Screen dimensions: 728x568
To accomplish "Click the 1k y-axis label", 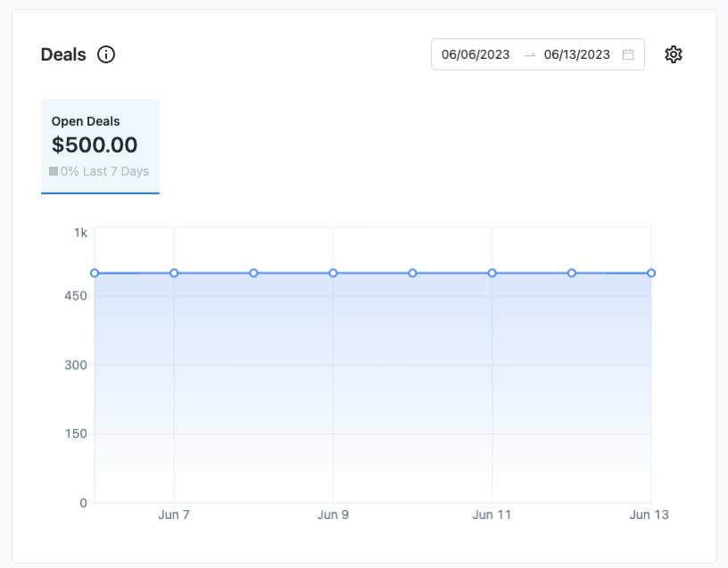I will 80,233.
